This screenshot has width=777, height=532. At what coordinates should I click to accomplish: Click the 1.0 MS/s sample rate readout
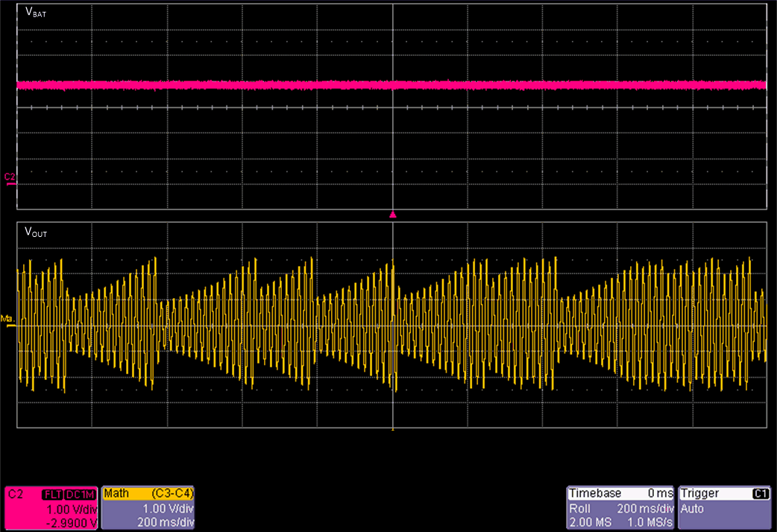pos(649,522)
